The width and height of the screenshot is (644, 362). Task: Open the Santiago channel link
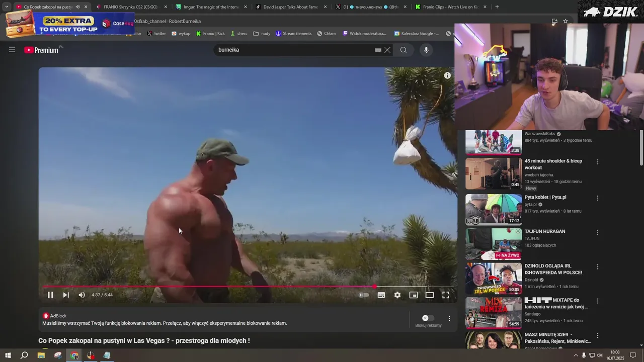point(533,314)
